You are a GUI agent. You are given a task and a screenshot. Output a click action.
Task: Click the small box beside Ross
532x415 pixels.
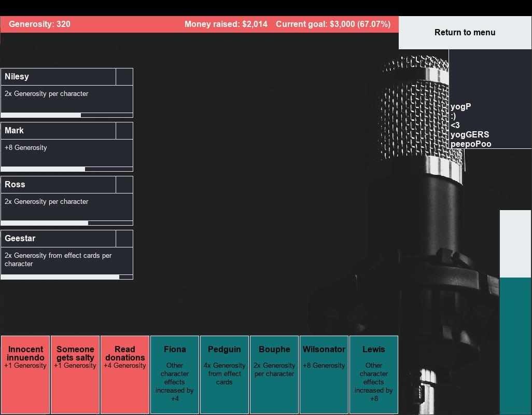point(124,185)
